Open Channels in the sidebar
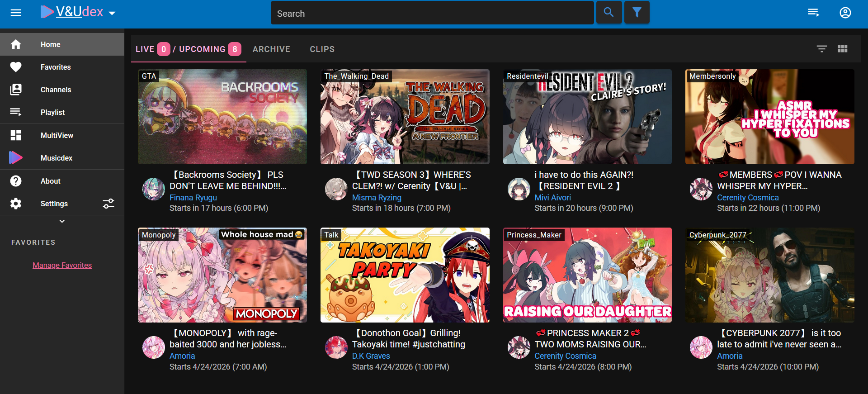 click(x=62, y=90)
